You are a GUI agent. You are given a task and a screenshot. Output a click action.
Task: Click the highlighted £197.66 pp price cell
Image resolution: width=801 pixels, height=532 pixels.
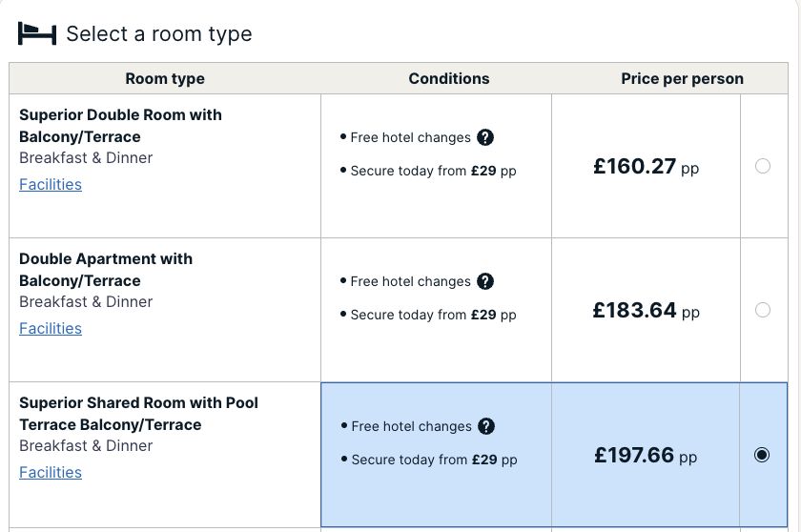click(x=646, y=455)
